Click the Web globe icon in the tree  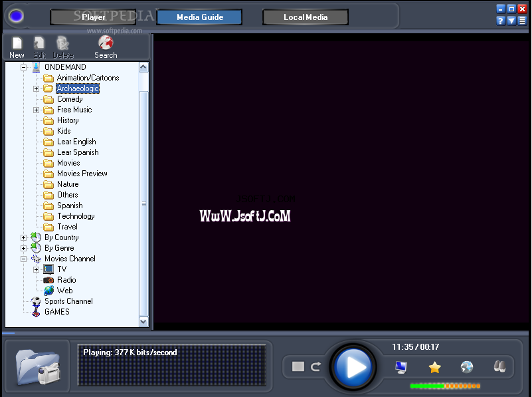[x=48, y=291]
